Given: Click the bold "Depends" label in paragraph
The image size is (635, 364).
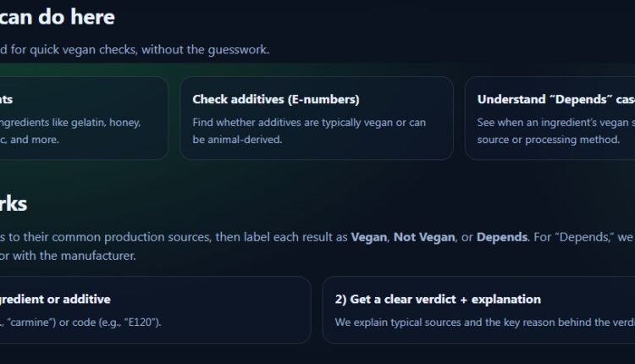Looking at the screenshot, I should click(502, 237).
